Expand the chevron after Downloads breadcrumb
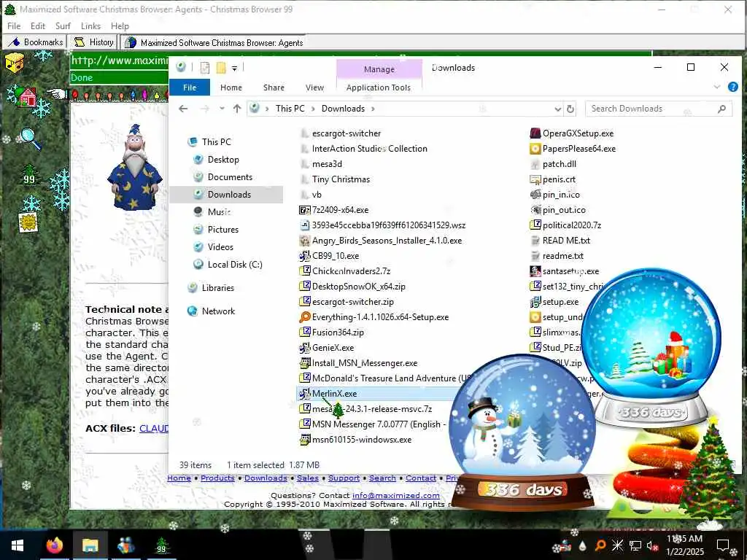Viewport: 747px width, 560px height. coord(373,109)
